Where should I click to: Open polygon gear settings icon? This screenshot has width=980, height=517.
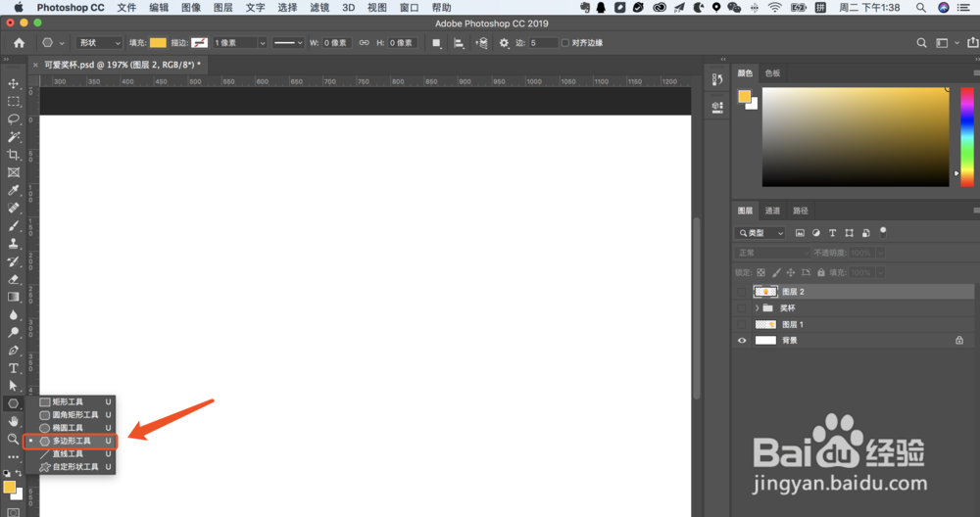pyautogui.click(x=505, y=43)
